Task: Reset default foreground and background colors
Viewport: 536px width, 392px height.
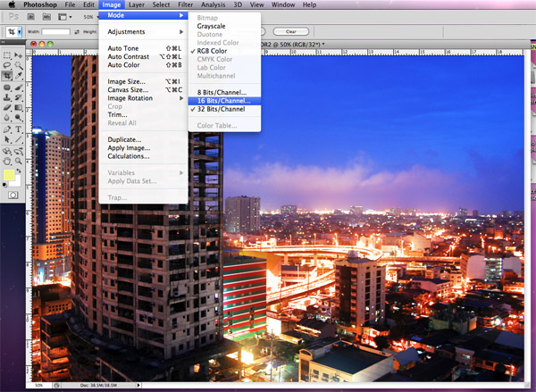Action: tap(4, 185)
